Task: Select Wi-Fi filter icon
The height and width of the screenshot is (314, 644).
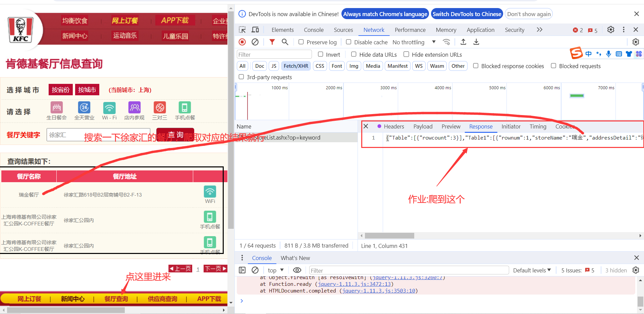Action: coord(109,108)
